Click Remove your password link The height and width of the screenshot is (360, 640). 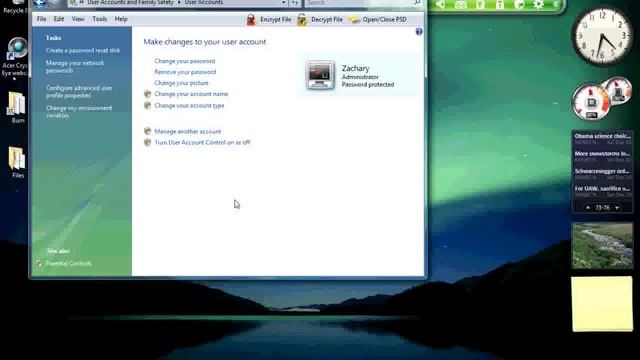pos(185,72)
